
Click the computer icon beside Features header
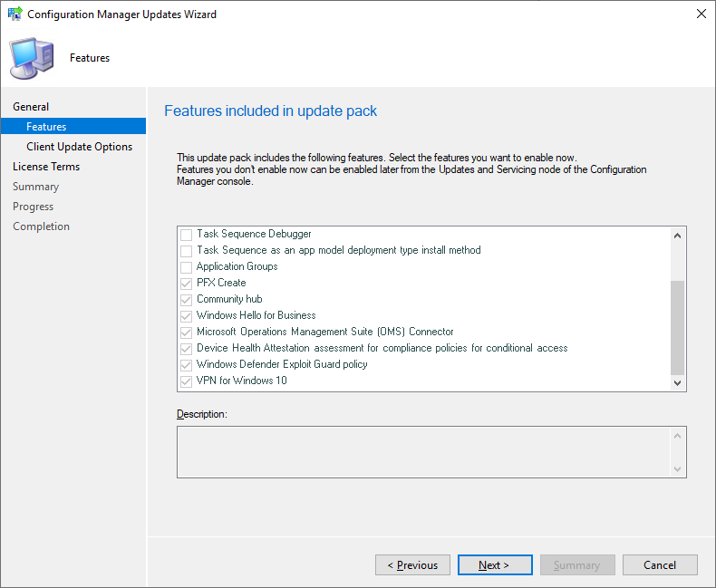(x=31, y=58)
